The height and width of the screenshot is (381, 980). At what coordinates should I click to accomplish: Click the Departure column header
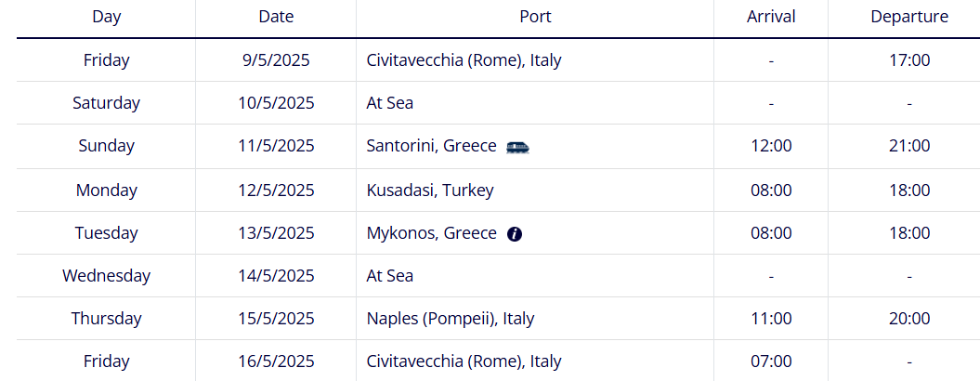pos(909,17)
